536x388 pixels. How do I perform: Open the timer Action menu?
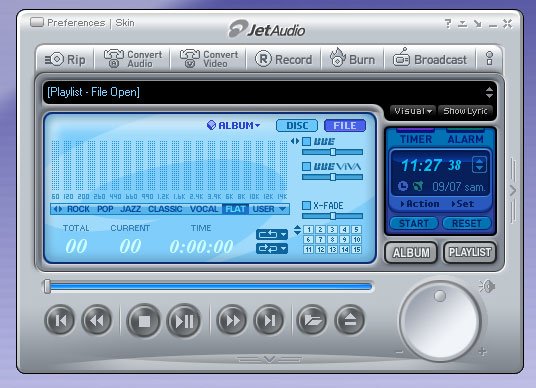click(x=420, y=204)
